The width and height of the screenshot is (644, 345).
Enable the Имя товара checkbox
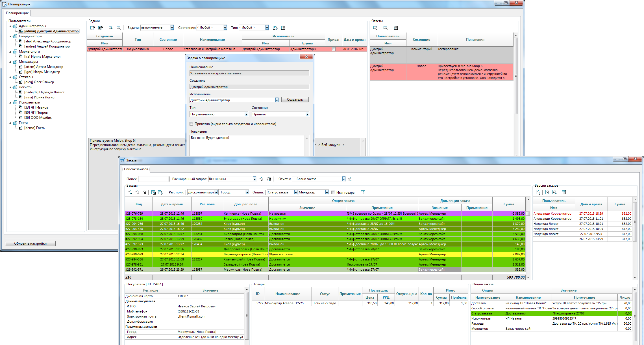(x=333, y=192)
